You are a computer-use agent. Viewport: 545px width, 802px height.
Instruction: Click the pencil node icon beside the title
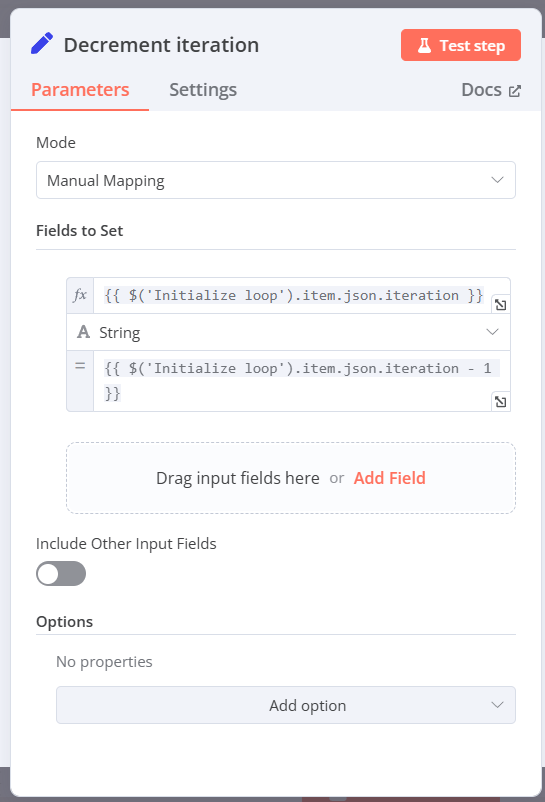click(x=42, y=44)
